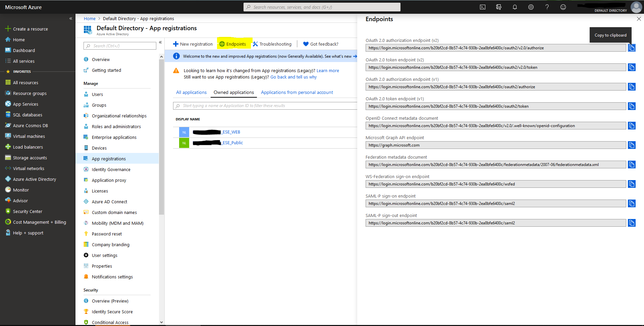Click the OpenID Connect metadata document URL field
This screenshot has height=326, width=644.
(496, 126)
